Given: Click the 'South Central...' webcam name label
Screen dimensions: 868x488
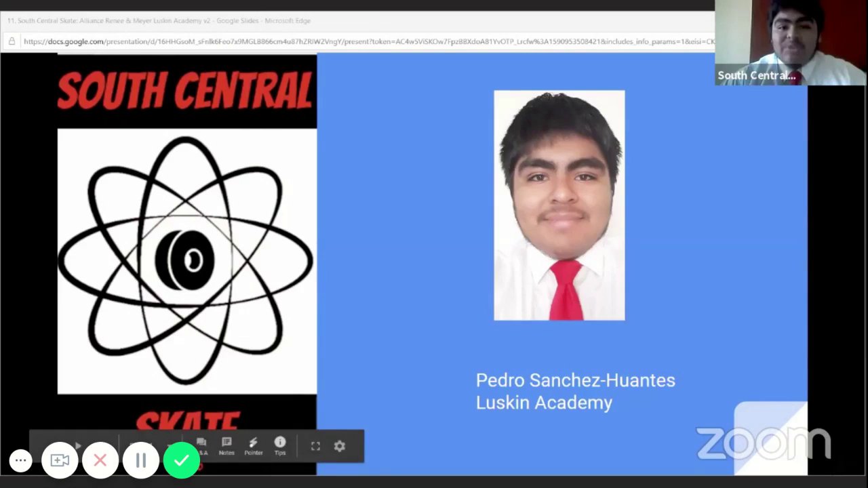Looking at the screenshot, I should click(756, 75).
